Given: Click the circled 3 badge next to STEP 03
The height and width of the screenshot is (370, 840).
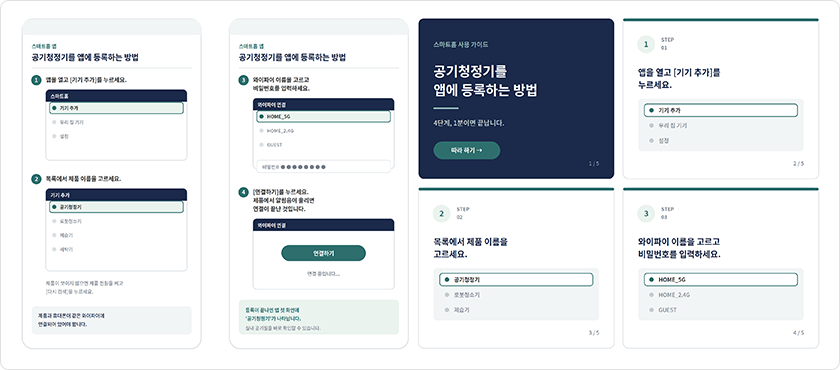Looking at the screenshot, I should point(646,214).
